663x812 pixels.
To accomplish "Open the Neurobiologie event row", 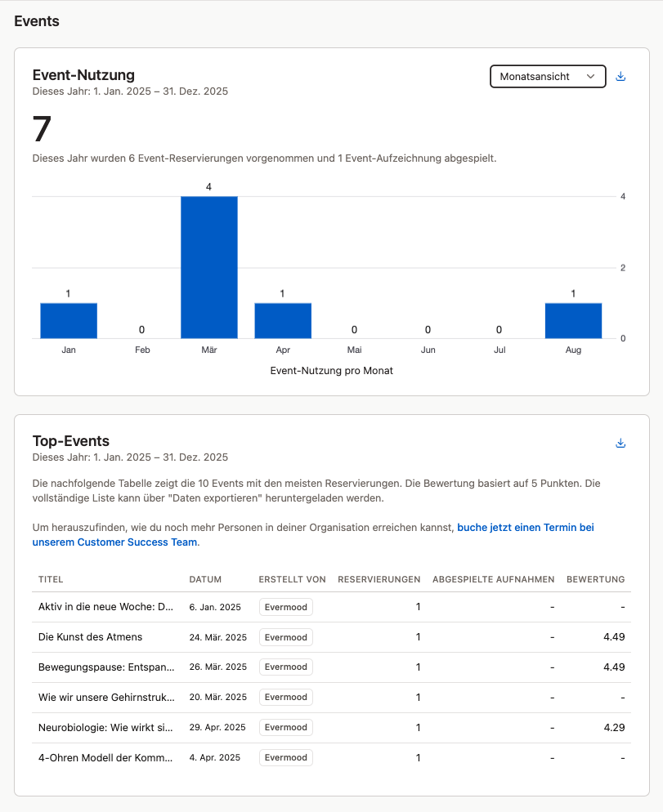I will [x=106, y=727].
